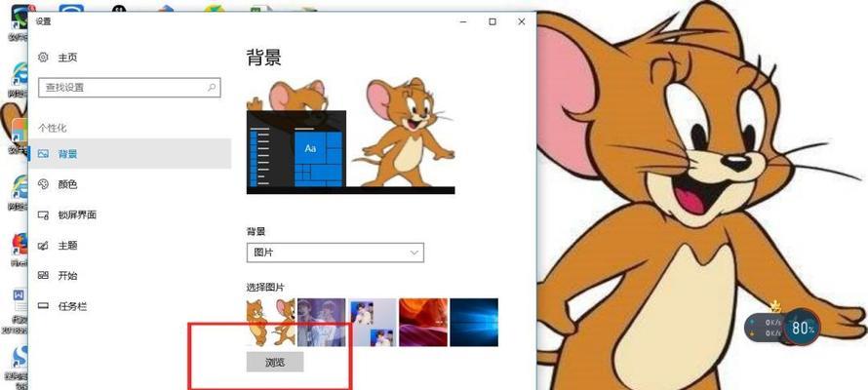The width and height of the screenshot is (868, 390).
Task: Click the 80% circle on the floating widget
Action: (x=802, y=328)
